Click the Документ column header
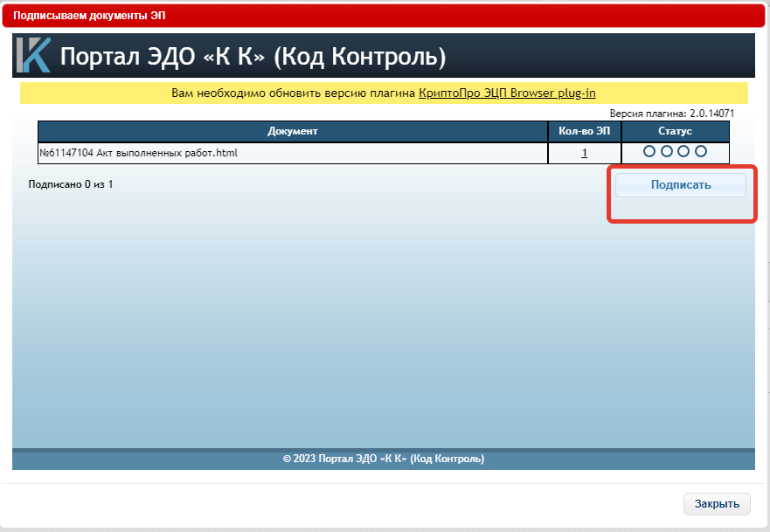 tap(293, 132)
